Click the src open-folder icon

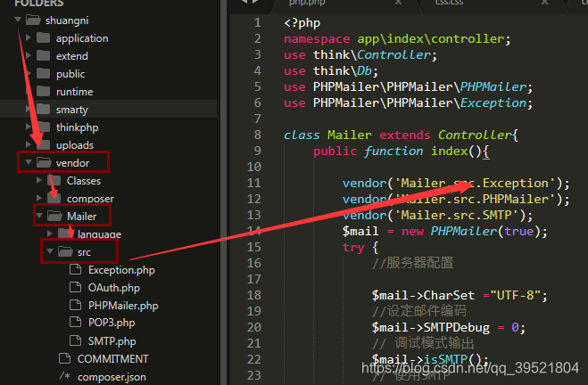tap(65, 251)
